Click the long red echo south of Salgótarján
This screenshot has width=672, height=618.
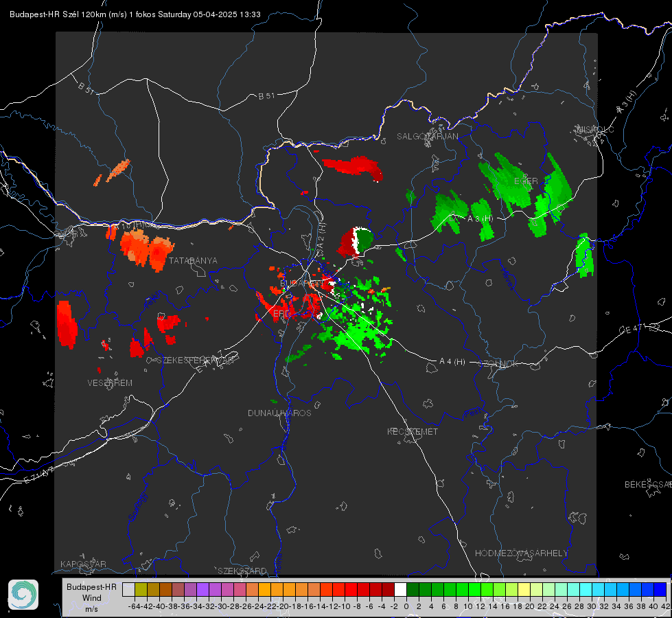[353, 168]
